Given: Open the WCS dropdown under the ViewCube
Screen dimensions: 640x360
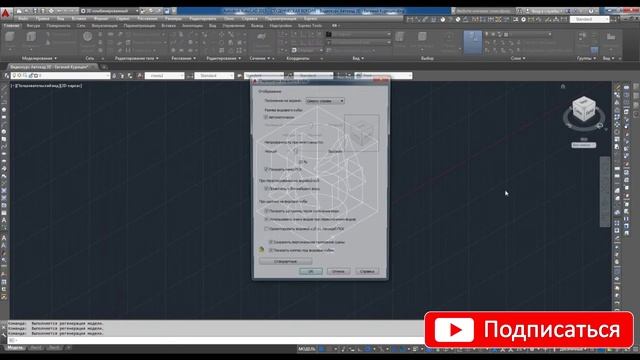Looking at the screenshot, I should pyautogui.click(x=584, y=145).
